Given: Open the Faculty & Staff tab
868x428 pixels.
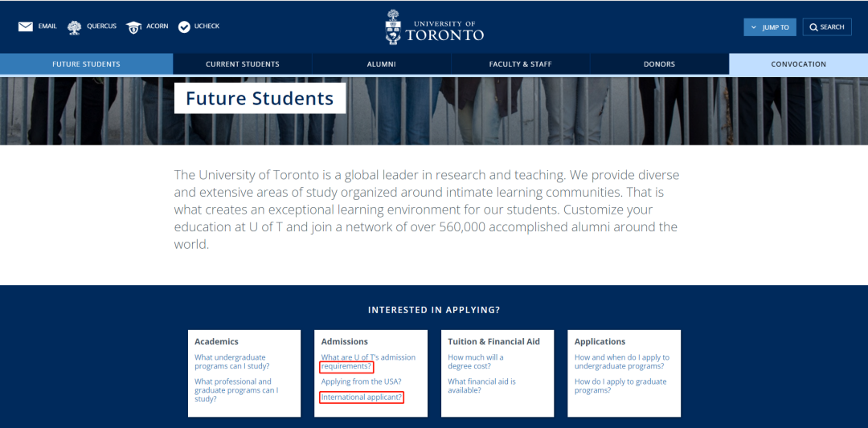Looking at the screenshot, I should (x=520, y=64).
